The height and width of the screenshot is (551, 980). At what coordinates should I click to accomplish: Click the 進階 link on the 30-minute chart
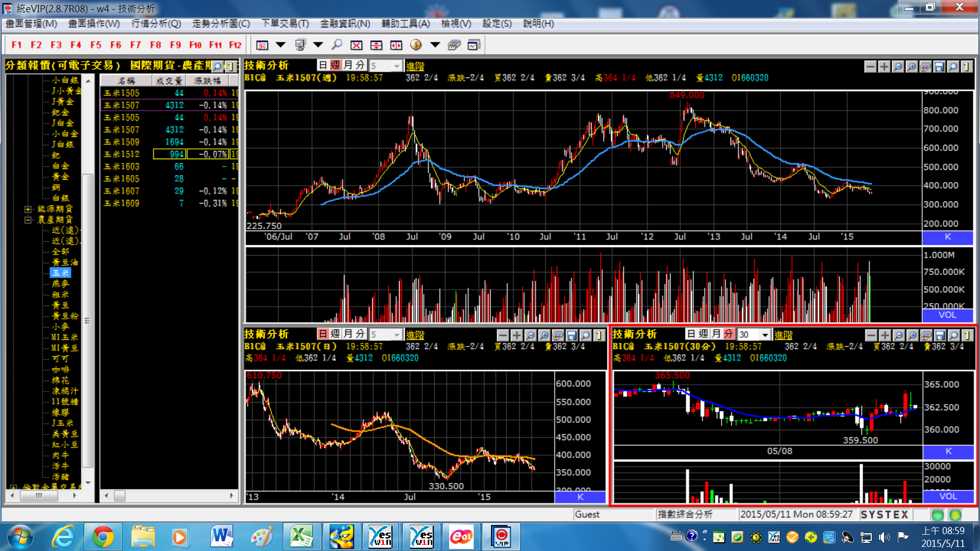(783, 335)
